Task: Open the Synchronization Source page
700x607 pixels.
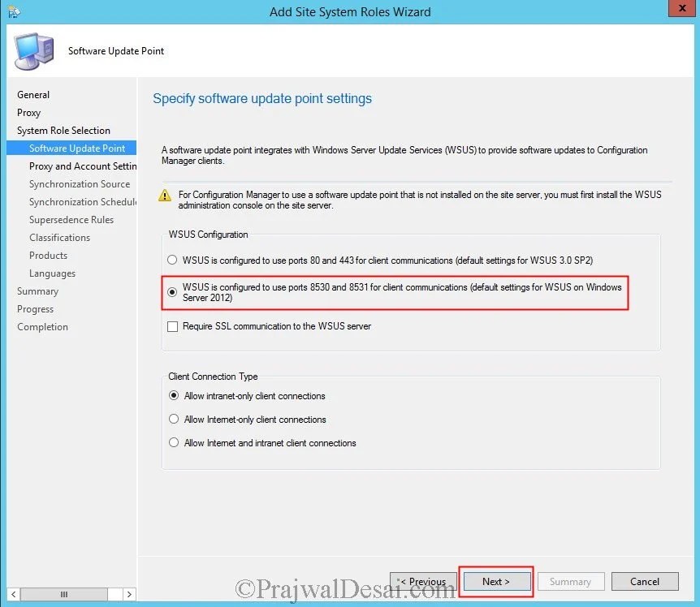Action: (79, 183)
